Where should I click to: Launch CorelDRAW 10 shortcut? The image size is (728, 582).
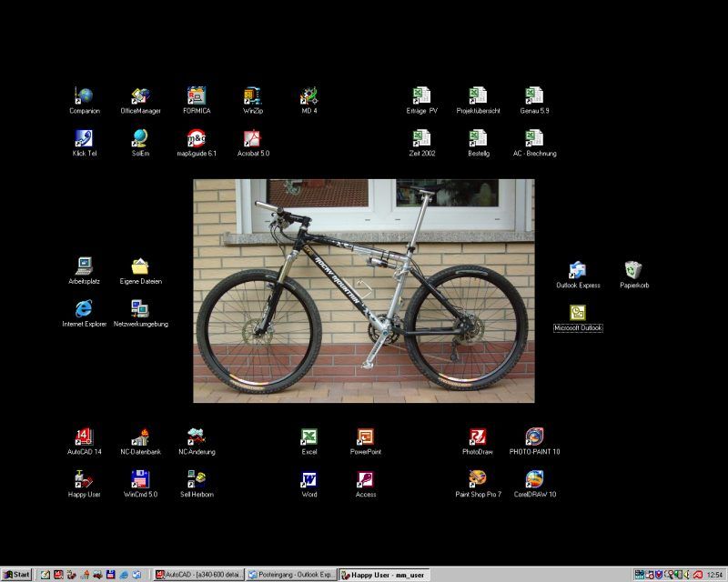pos(534,480)
